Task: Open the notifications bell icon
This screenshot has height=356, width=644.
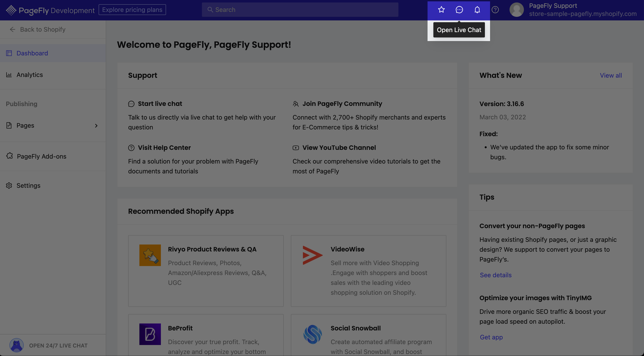Action: (x=477, y=9)
